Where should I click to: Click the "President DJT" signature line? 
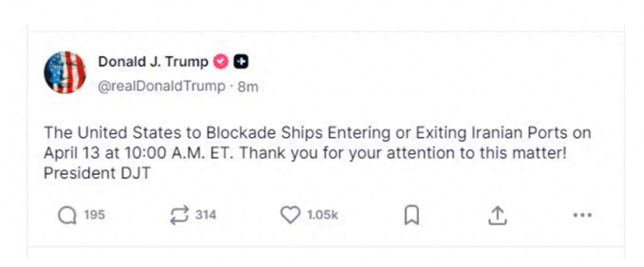coord(97,173)
